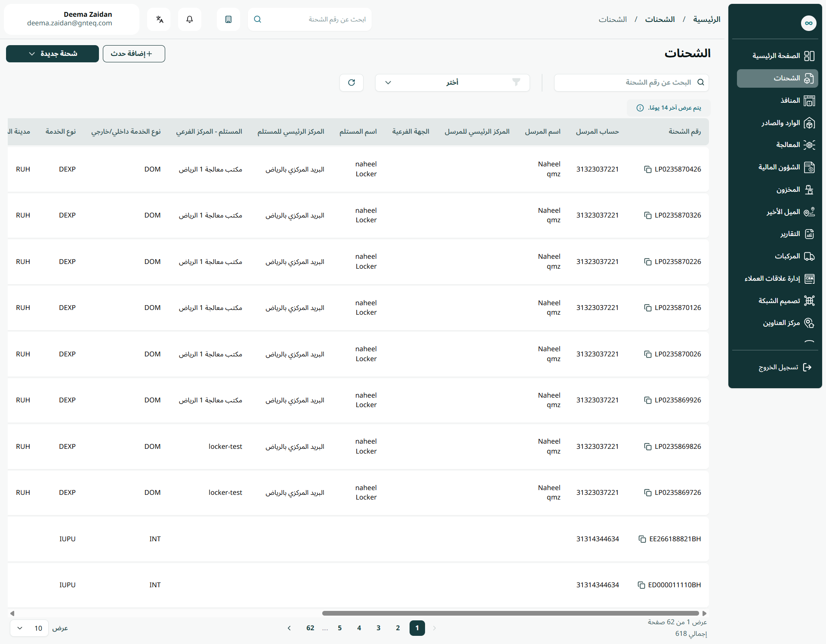Click the Deema Zaidan user profile card
The height and width of the screenshot is (644, 826).
click(x=71, y=19)
